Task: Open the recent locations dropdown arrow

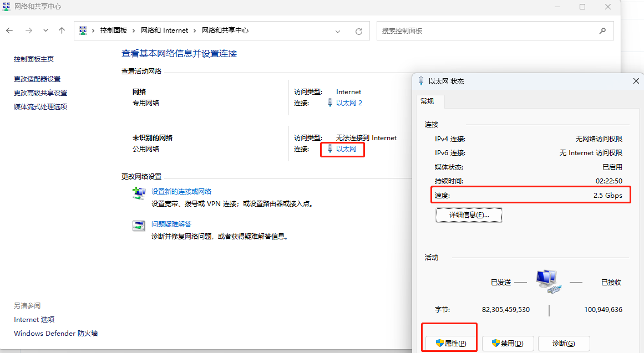Action: click(x=45, y=31)
